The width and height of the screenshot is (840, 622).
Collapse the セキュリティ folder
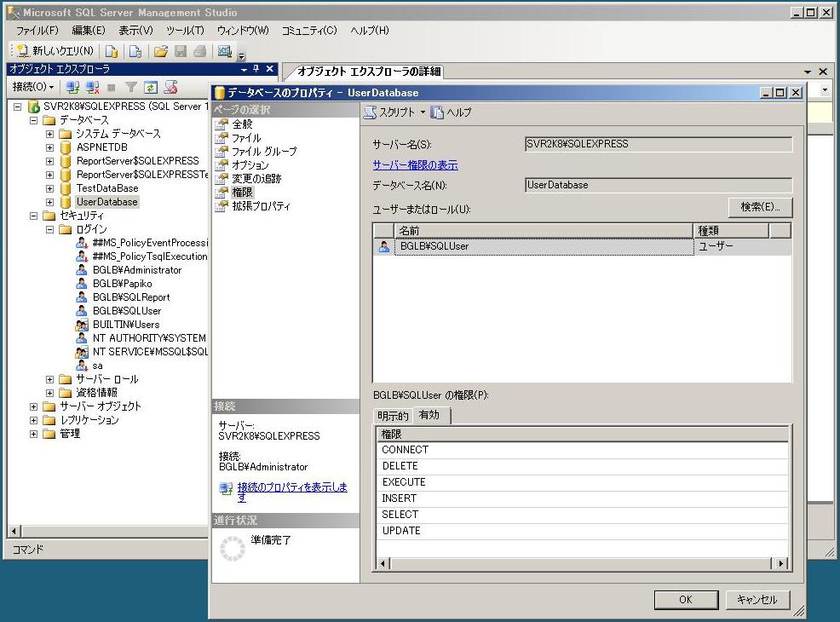point(34,216)
